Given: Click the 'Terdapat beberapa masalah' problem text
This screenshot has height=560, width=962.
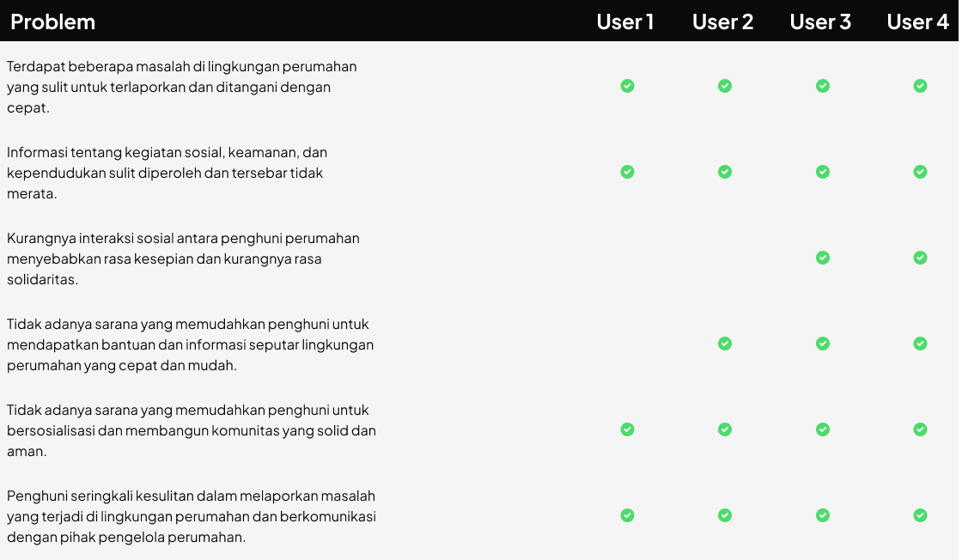Looking at the screenshot, I should pos(181,87).
